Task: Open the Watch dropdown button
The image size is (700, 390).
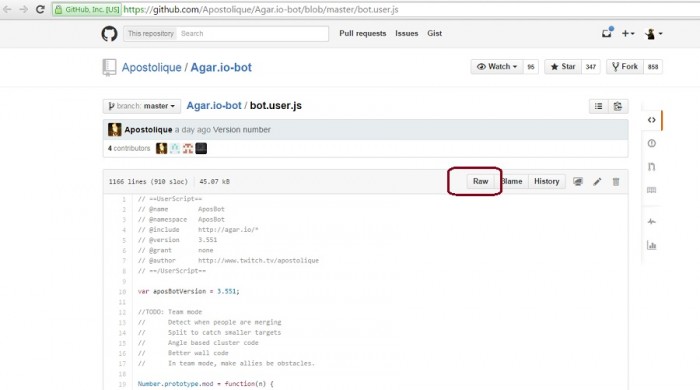Action: point(496,66)
